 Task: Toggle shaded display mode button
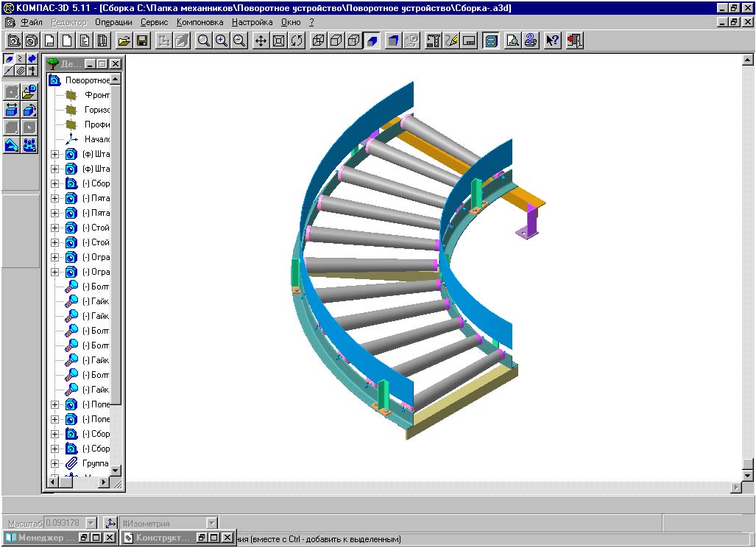[372, 41]
